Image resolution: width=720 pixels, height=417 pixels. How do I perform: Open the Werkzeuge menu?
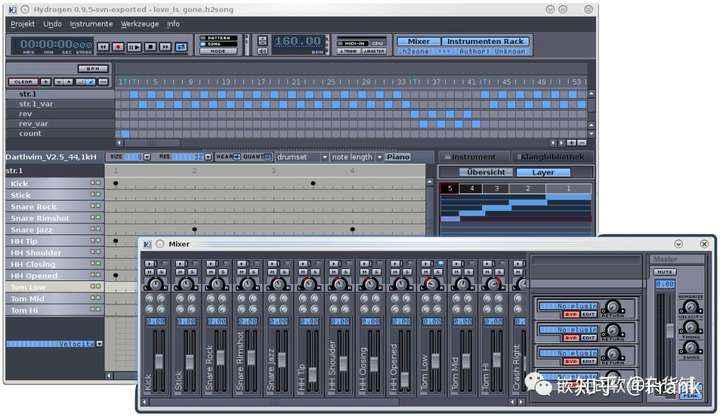coord(139,22)
